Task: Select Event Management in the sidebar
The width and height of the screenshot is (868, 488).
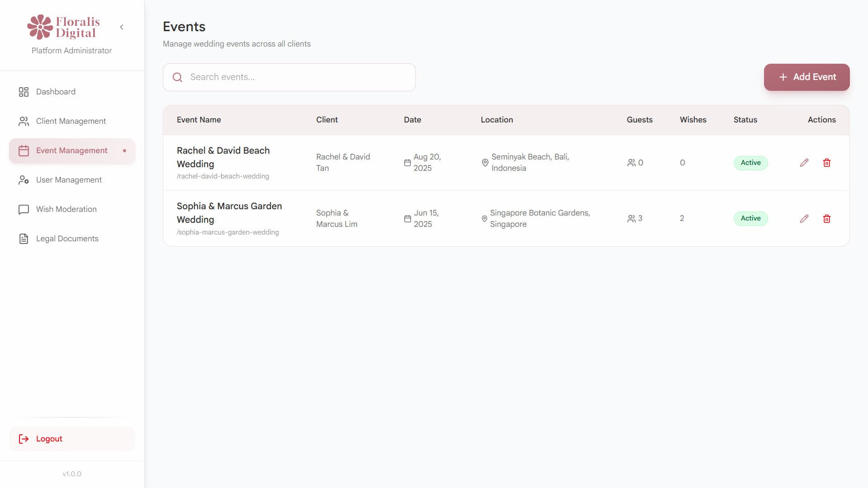Action: pos(72,150)
